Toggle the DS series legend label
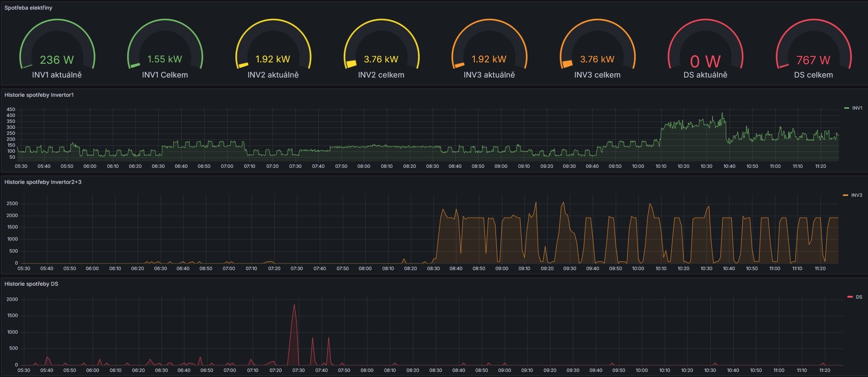Image resolution: width=868 pixels, height=377 pixels. coord(859,297)
